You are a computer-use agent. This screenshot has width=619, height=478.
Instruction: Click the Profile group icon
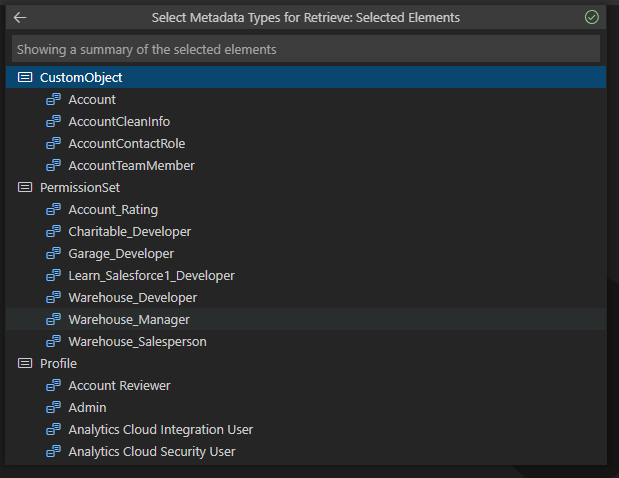(x=25, y=364)
